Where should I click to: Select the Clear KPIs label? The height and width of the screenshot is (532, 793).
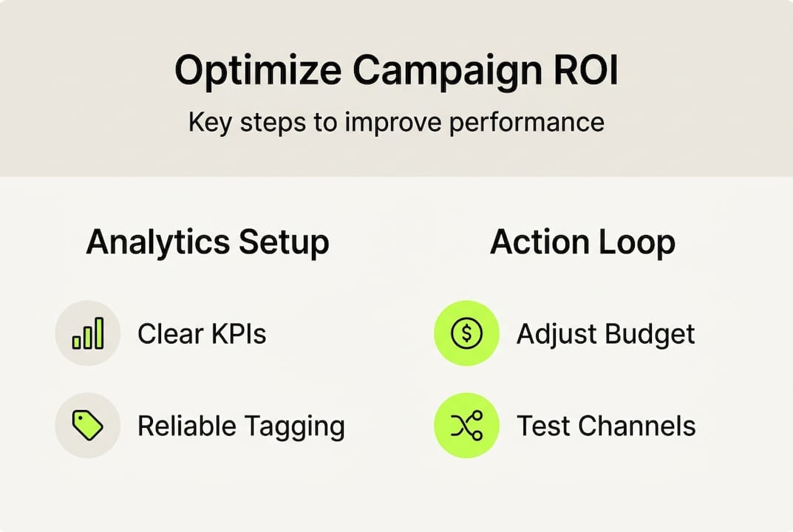coord(202,334)
